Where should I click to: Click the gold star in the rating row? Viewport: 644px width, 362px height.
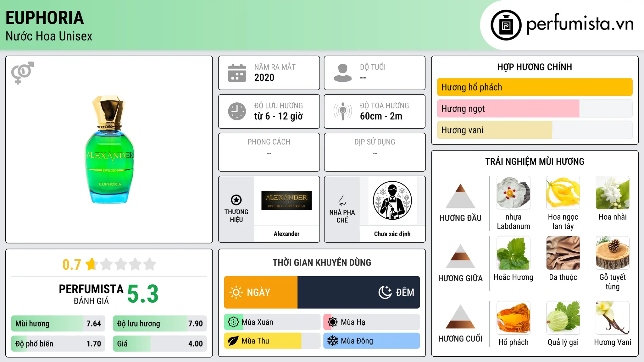tap(91, 264)
